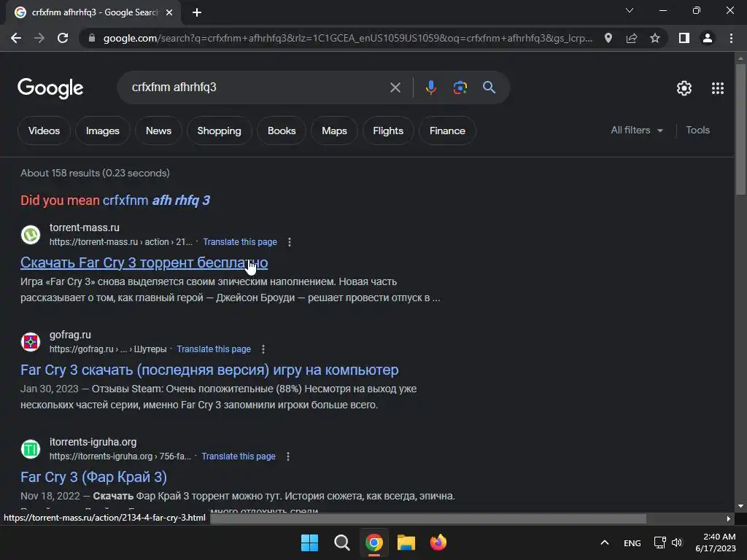
Task: Open the browser side panel
Action: coord(684,38)
